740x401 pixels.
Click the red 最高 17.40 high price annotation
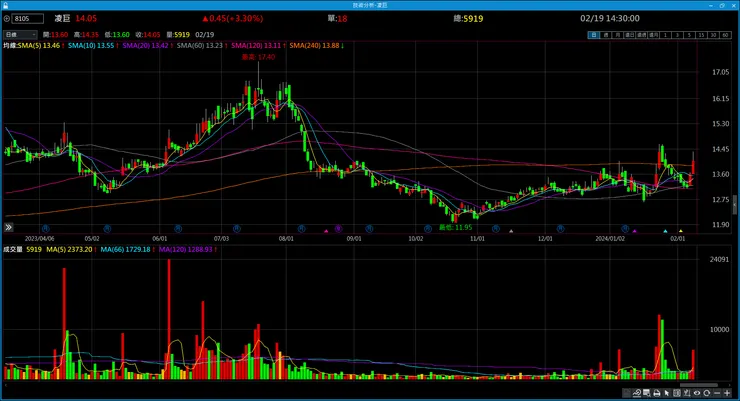258,57
